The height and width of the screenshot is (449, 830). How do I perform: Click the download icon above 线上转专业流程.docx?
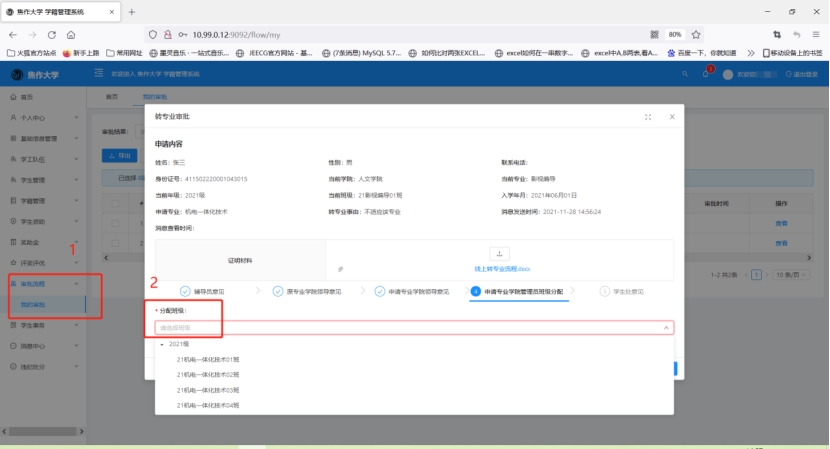(500, 253)
